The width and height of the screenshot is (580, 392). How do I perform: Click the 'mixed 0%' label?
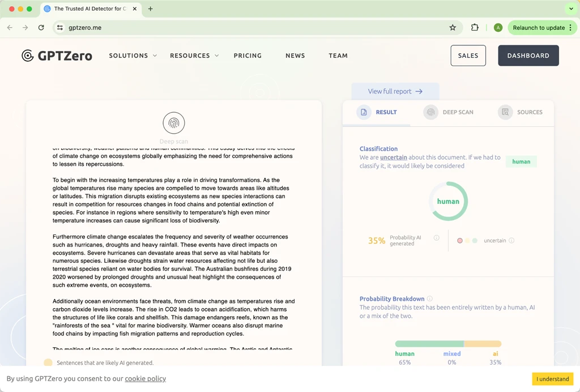(x=451, y=357)
